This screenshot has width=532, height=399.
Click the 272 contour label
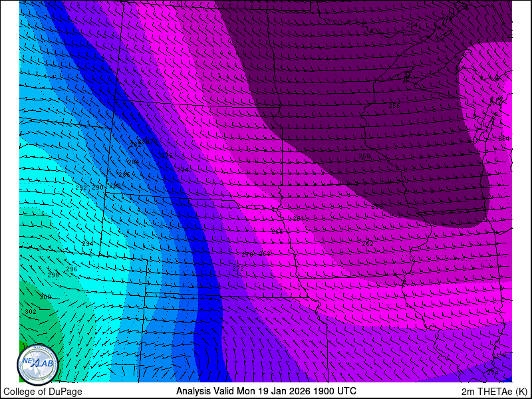point(238,269)
